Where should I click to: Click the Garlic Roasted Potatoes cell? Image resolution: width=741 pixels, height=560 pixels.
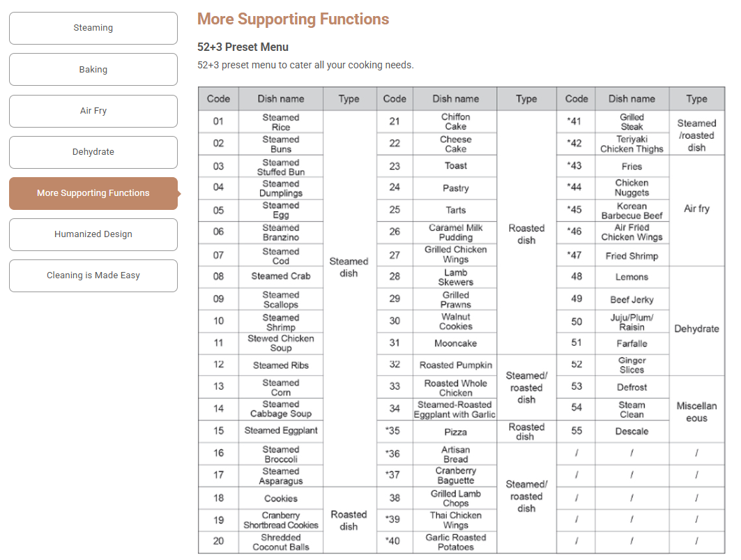(x=456, y=543)
